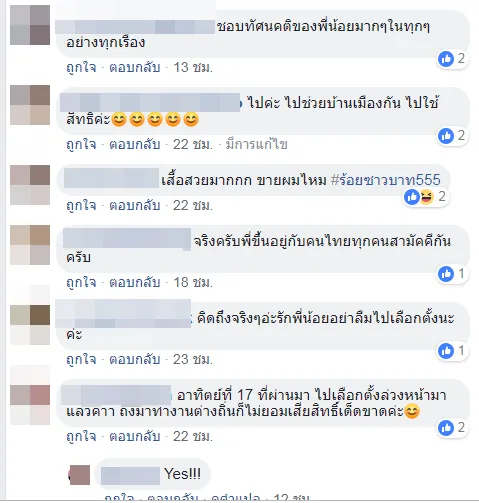Open like reactions on the ไปใช้สิทธิค่ะ comment
This screenshot has width=479, height=503.
[x=452, y=136]
